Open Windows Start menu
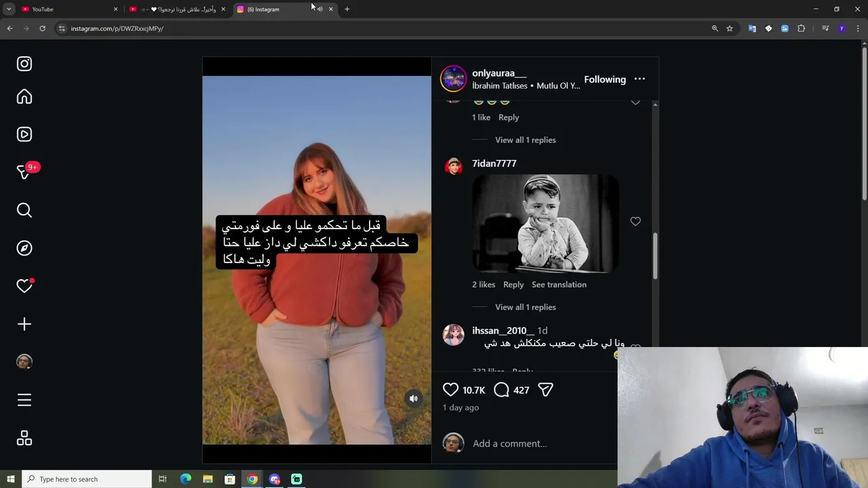The width and height of the screenshot is (868, 488). 11,479
